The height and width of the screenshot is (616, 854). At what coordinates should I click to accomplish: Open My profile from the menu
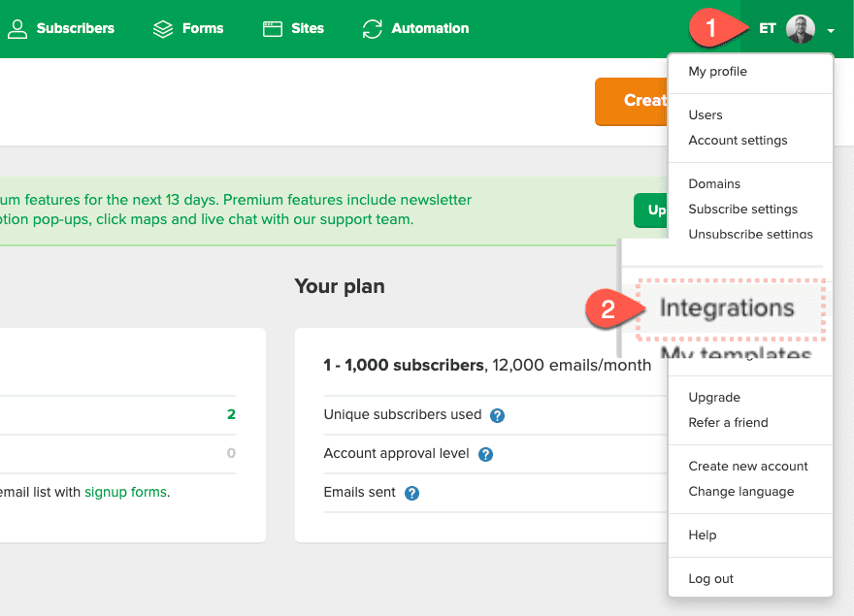coord(717,71)
